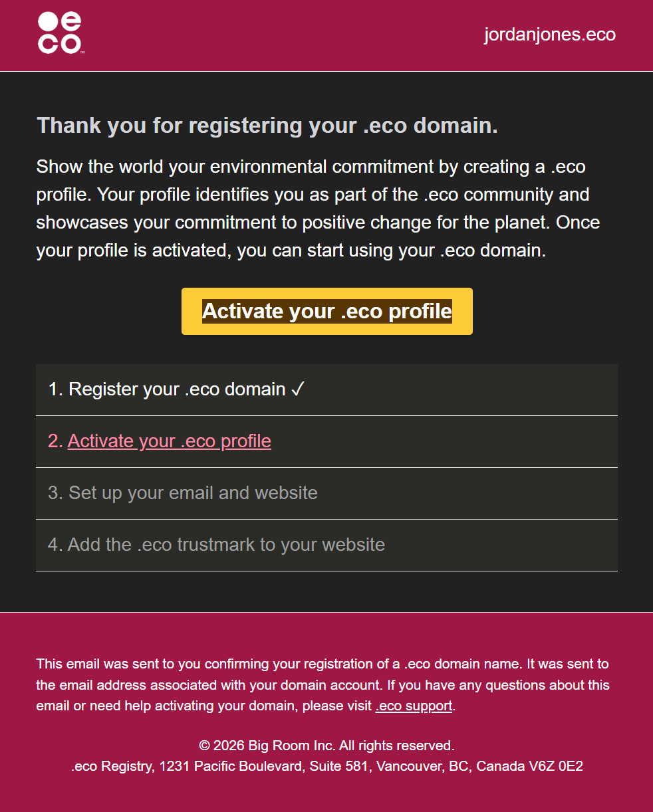Select step 4 Add the .eco trustmark
Screen dimensions: 653x812
point(226,545)
